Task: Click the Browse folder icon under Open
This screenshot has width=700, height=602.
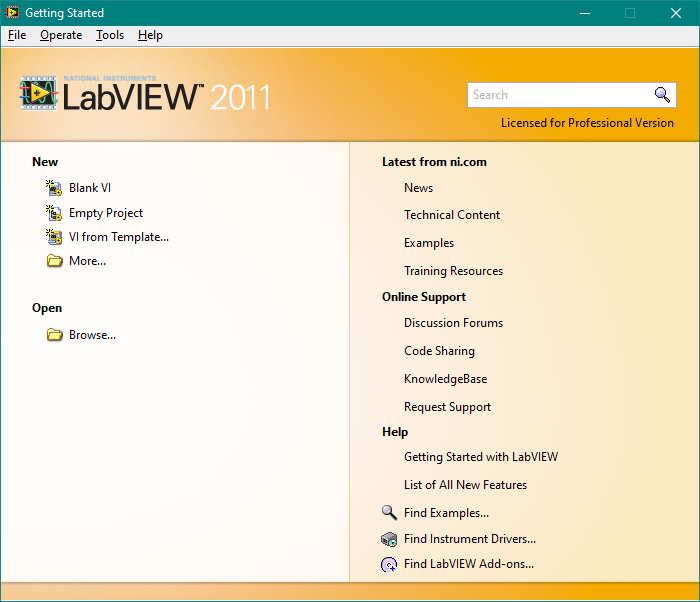Action: pyautogui.click(x=55, y=335)
